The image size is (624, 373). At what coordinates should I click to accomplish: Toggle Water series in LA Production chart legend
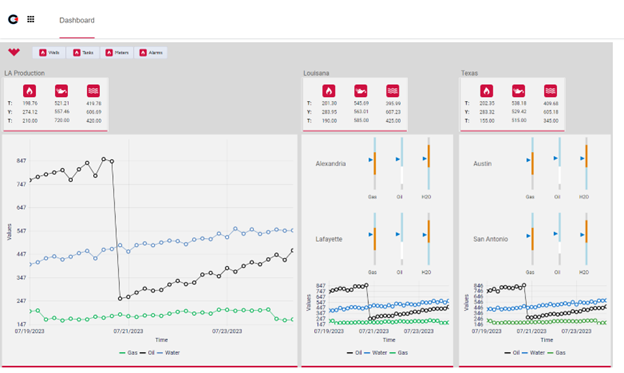point(168,353)
